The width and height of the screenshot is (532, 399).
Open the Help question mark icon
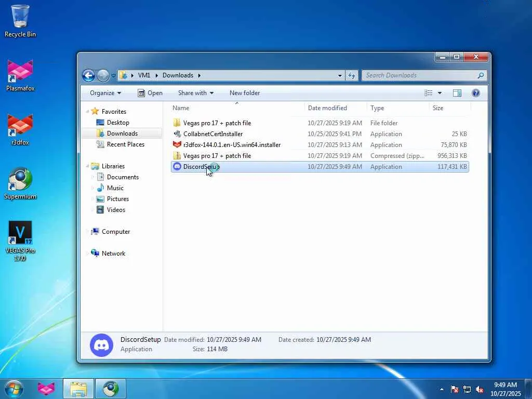point(476,93)
